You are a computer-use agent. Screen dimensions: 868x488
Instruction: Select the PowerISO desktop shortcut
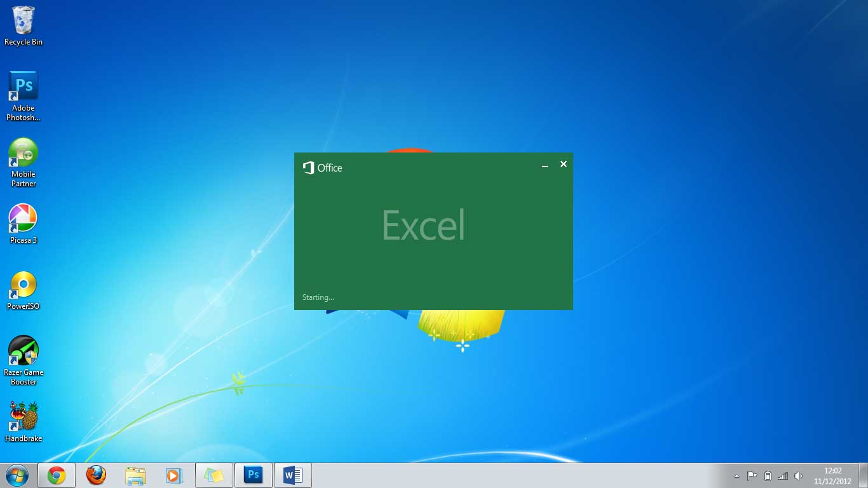pos(24,290)
